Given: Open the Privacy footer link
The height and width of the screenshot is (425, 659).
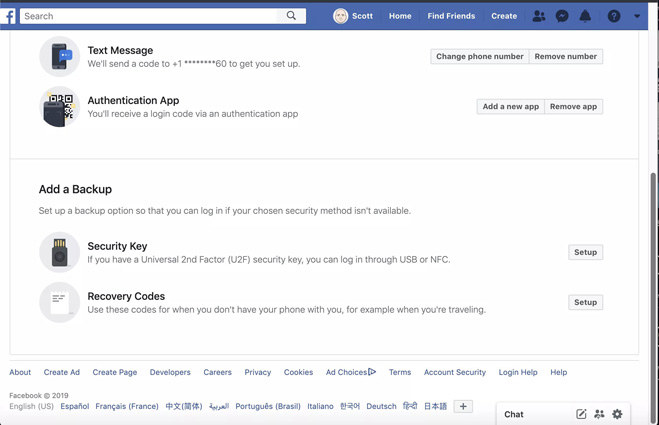Looking at the screenshot, I should 258,372.
